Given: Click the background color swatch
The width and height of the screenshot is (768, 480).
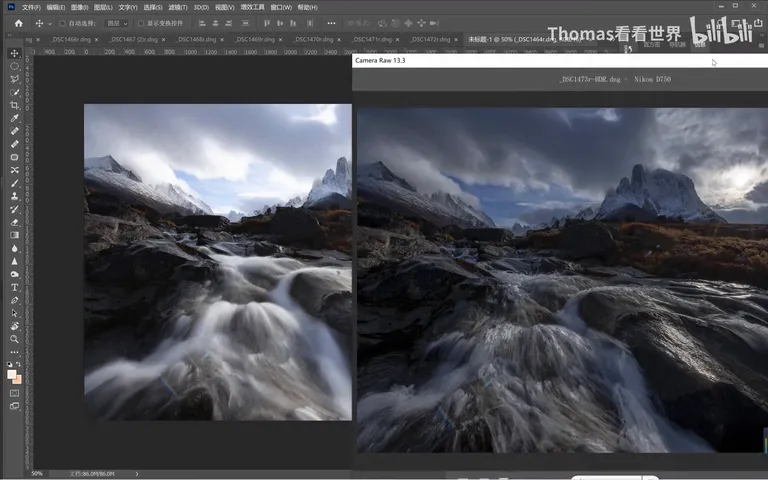Looking at the screenshot, I should [18, 380].
